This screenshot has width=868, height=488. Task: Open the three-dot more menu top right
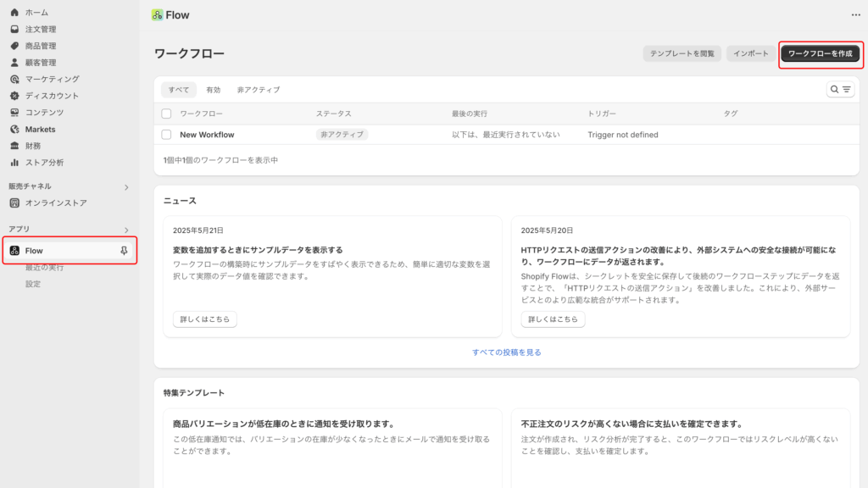click(856, 15)
